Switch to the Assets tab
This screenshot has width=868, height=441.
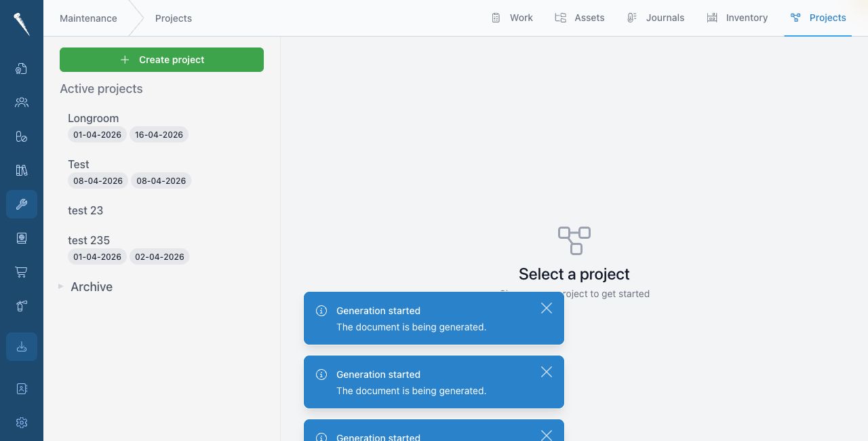(580, 18)
